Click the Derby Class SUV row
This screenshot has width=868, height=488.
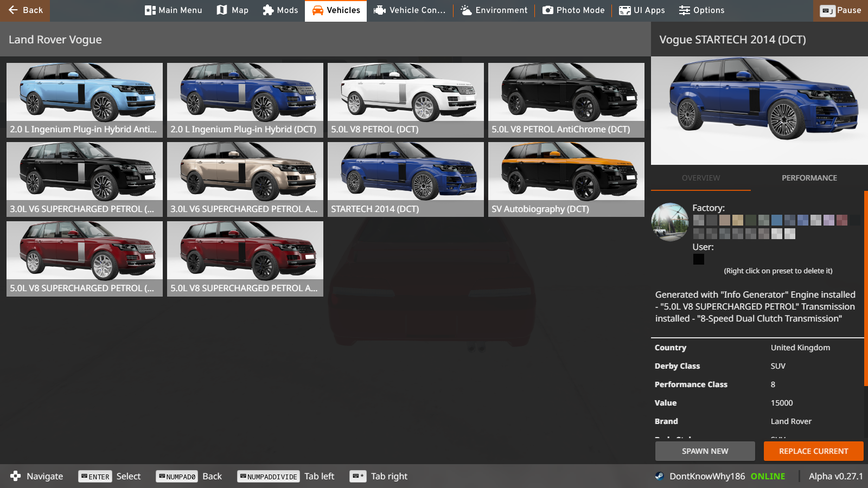[x=757, y=366]
